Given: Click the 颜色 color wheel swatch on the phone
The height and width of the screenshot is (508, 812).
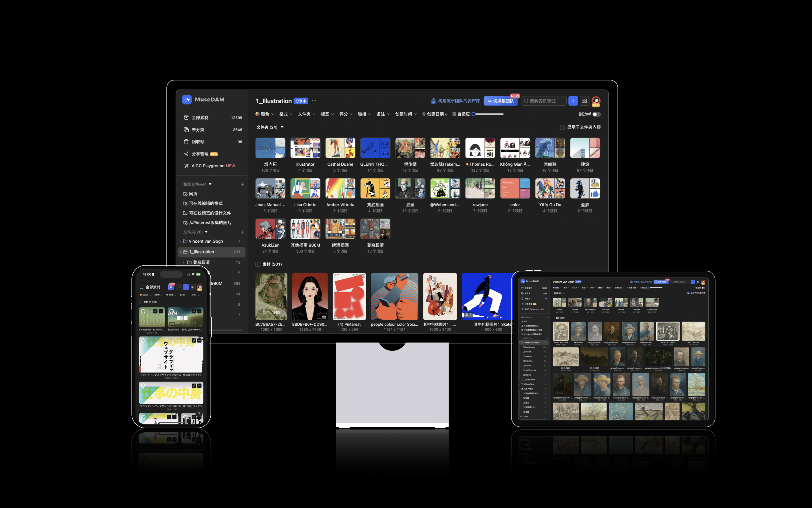Looking at the screenshot, I should pos(141,295).
